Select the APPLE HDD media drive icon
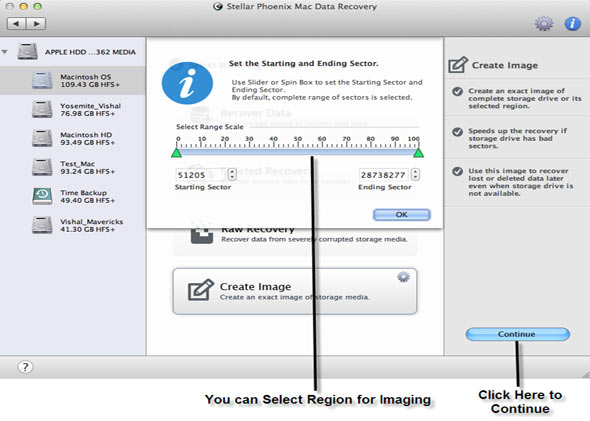Screen dimensions: 590x421 pyautogui.click(x=27, y=52)
